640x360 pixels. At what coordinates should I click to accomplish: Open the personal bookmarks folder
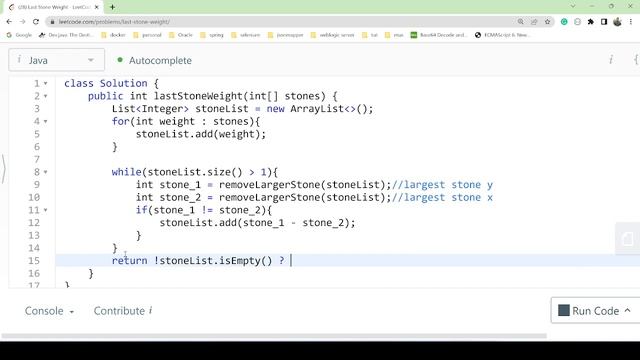[147, 35]
